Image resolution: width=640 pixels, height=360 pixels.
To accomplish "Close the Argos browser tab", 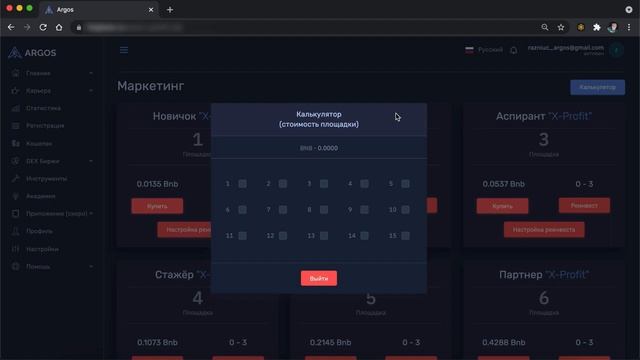I will coord(151,9).
